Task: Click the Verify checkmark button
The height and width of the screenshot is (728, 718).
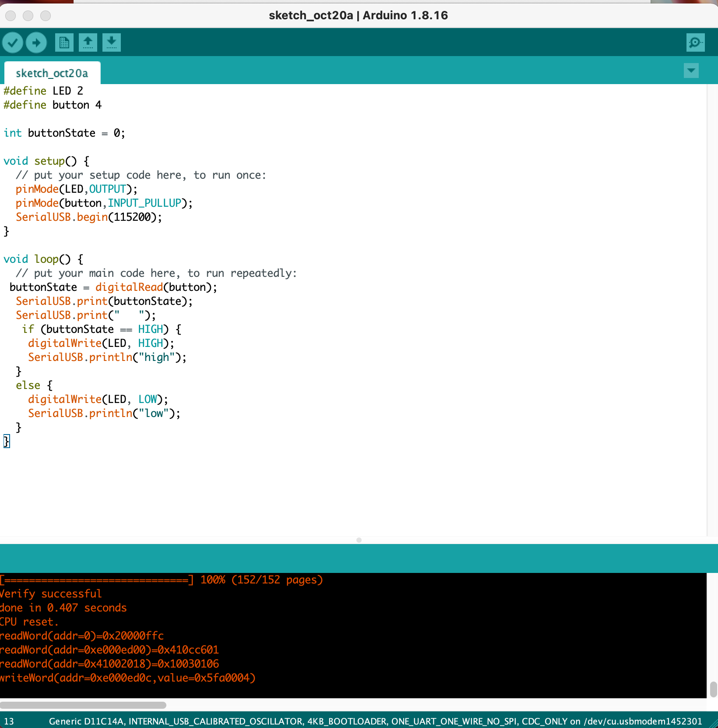Action: click(x=13, y=42)
